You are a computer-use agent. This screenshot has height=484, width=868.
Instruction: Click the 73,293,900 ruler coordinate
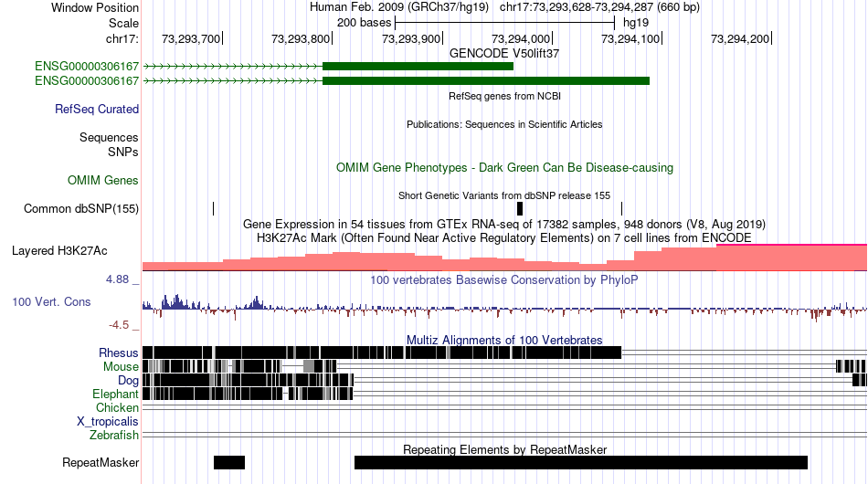(x=411, y=38)
